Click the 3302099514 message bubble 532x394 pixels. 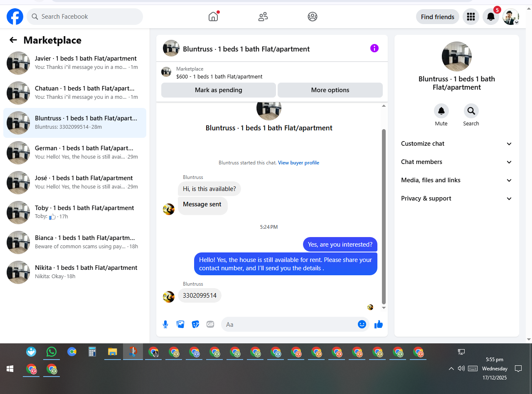[200, 296]
